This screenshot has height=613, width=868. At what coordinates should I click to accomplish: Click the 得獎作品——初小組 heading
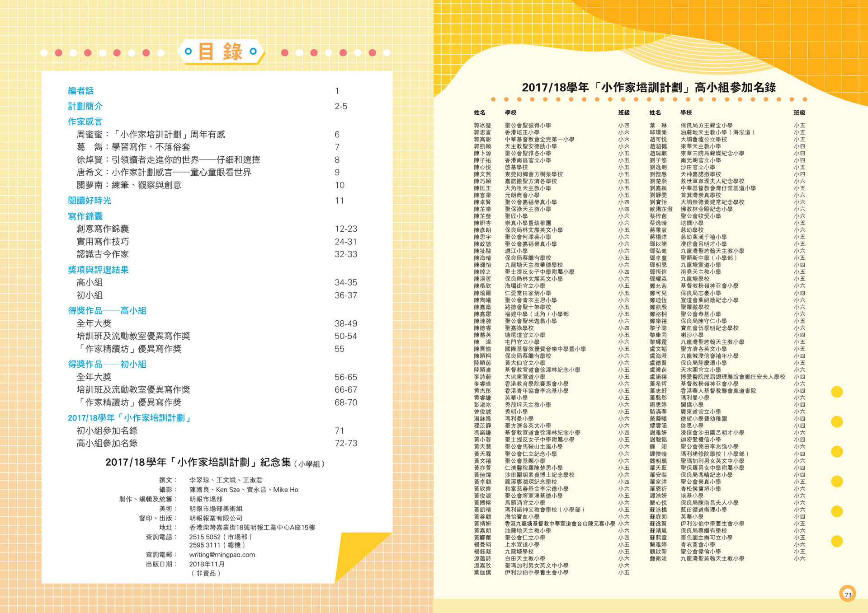pyautogui.click(x=107, y=364)
